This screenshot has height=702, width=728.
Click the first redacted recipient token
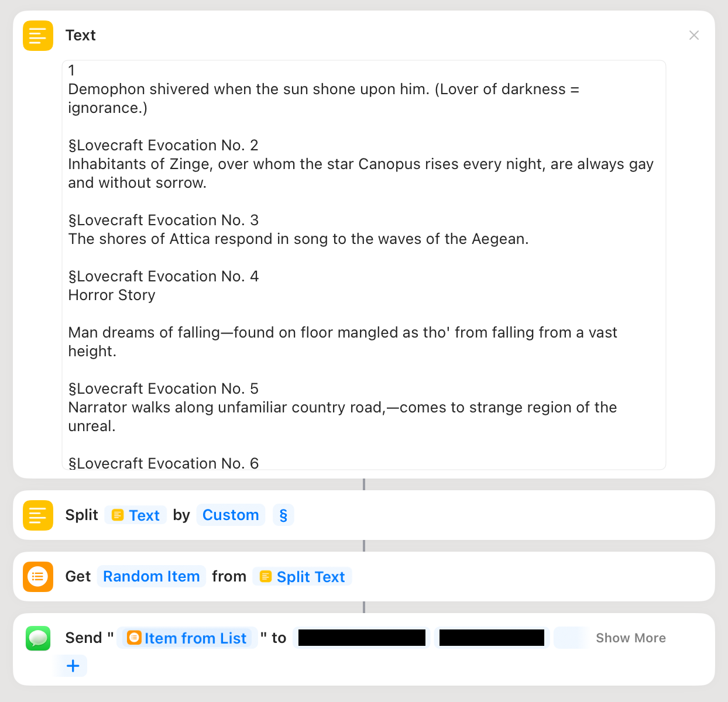362,638
